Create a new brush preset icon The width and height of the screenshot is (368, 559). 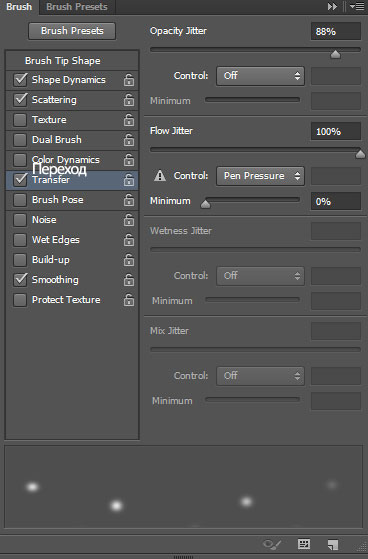pos(333,544)
